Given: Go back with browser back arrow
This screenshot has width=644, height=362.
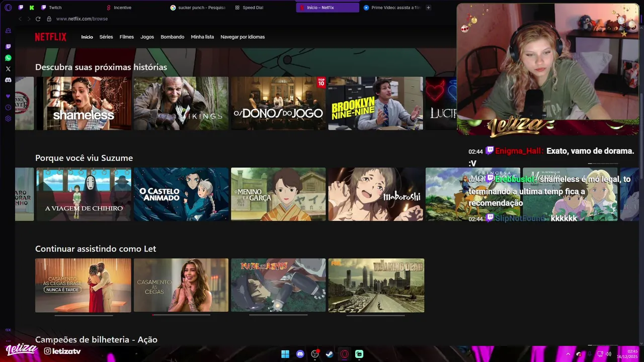Looking at the screenshot, I should (20, 19).
